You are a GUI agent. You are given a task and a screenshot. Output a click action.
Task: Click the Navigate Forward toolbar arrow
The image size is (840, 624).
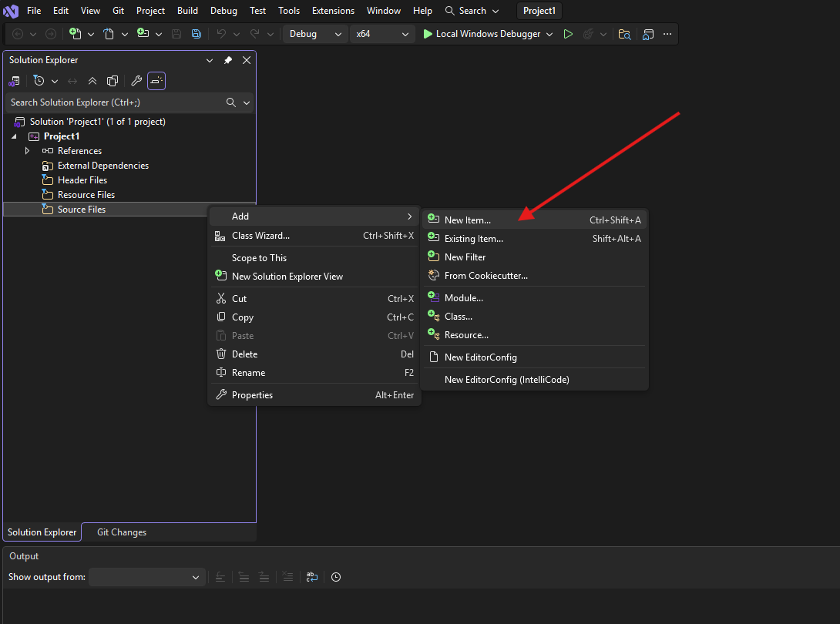51,34
